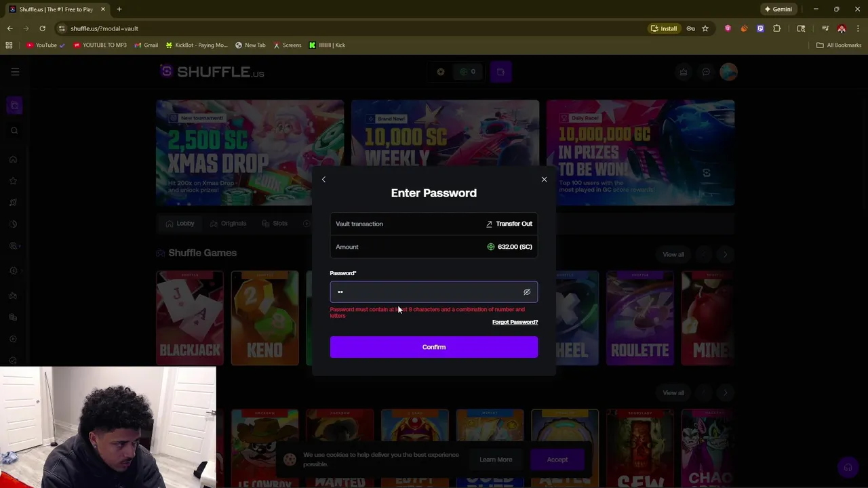Open the Extensions puzzle icon

(x=777, y=28)
